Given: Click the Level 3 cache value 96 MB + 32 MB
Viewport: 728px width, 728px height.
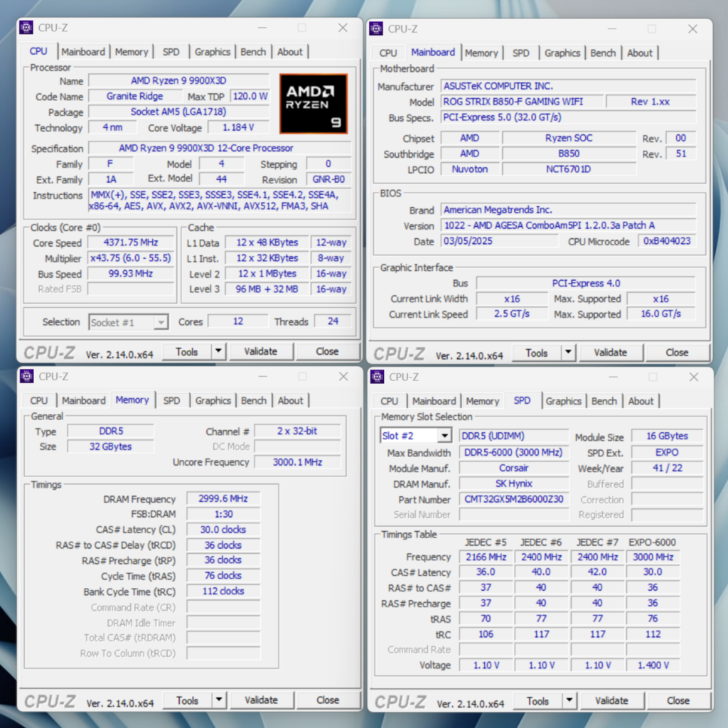Looking at the screenshot, I should click(x=267, y=289).
